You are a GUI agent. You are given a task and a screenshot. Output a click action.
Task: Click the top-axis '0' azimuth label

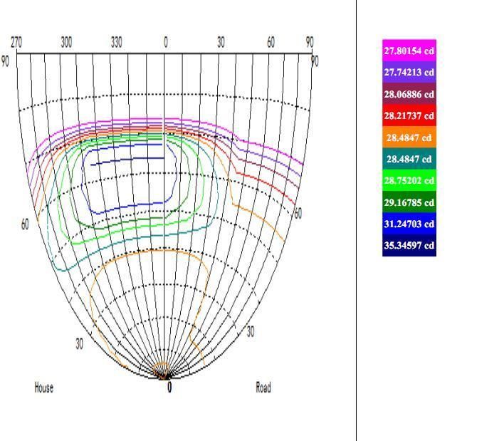click(166, 42)
